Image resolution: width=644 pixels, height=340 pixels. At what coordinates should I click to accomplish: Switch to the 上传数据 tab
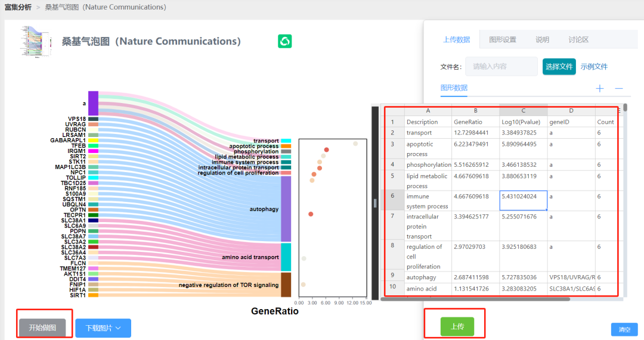tap(456, 40)
